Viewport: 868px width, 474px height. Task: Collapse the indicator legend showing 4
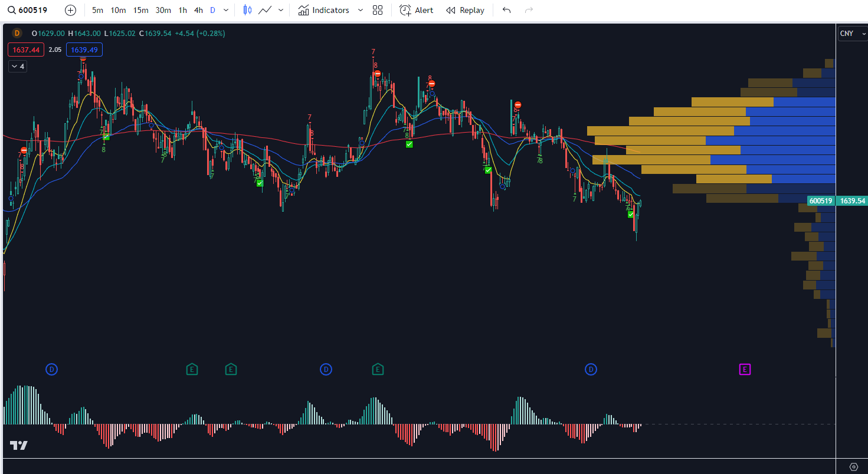coord(18,67)
